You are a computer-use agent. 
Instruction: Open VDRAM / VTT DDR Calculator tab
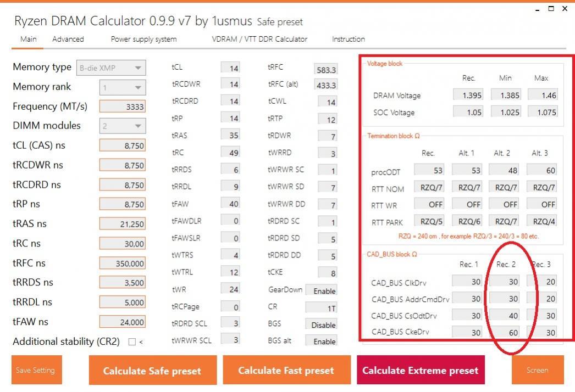(x=259, y=39)
